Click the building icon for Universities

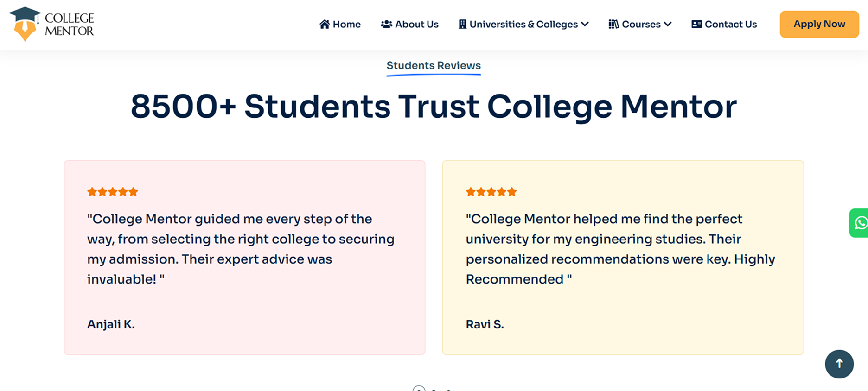[x=462, y=24]
